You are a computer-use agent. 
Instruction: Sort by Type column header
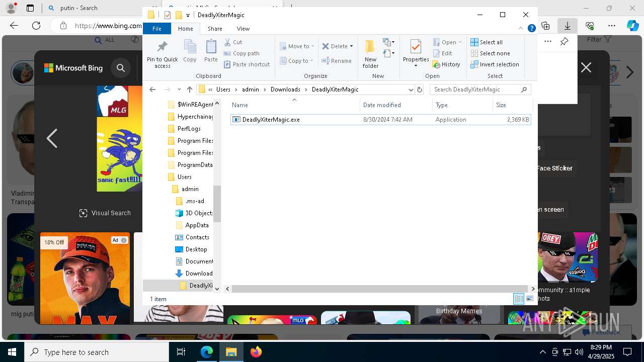click(462, 105)
